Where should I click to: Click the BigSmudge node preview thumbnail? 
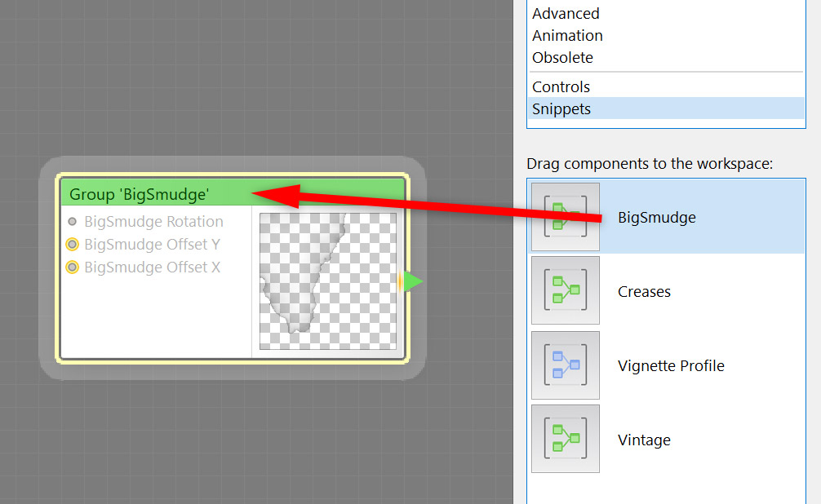tap(328, 281)
